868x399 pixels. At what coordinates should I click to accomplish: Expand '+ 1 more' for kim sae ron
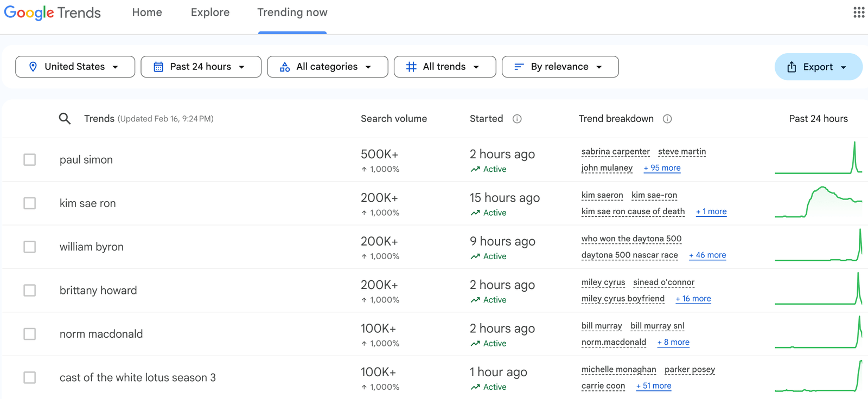pyautogui.click(x=711, y=211)
